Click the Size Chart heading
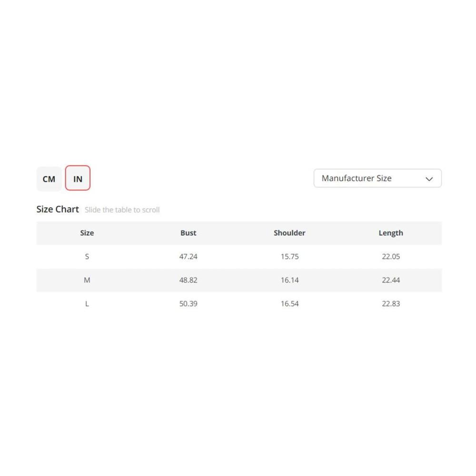This screenshot has height=476, width=476. [58, 209]
